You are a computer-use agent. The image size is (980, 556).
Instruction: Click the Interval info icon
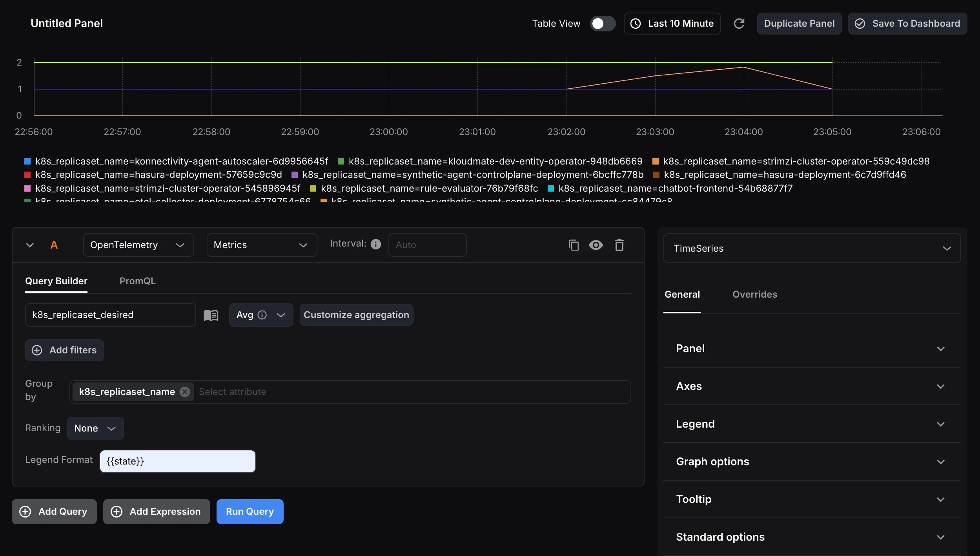(x=376, y=244)
